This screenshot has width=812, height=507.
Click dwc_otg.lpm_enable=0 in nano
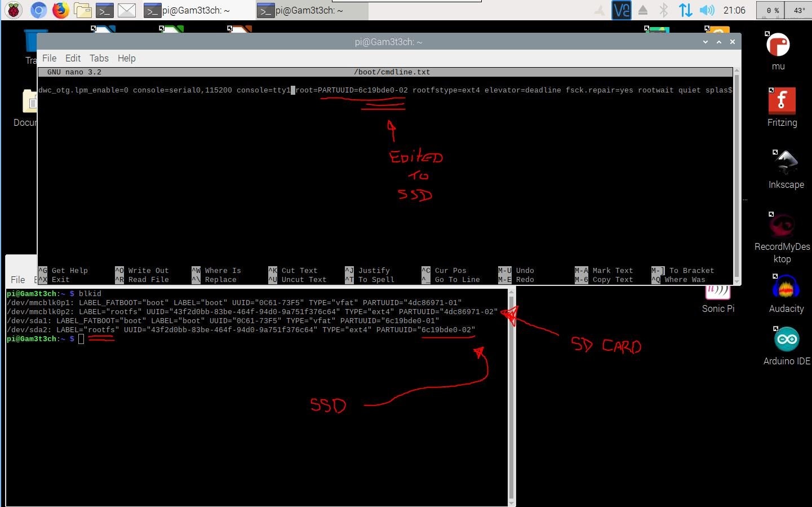(x=83, y=90)
